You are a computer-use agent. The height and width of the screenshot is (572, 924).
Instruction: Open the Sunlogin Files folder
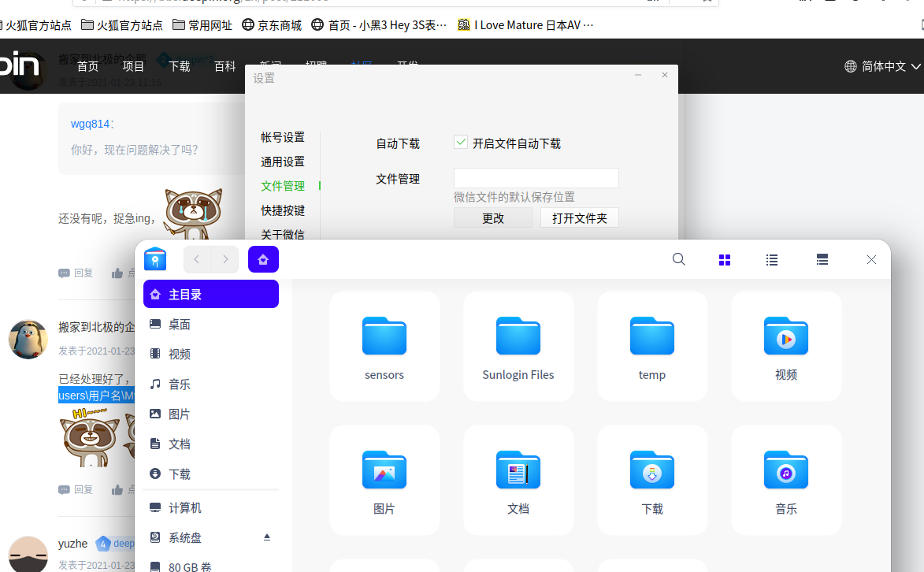click(518, 347)
